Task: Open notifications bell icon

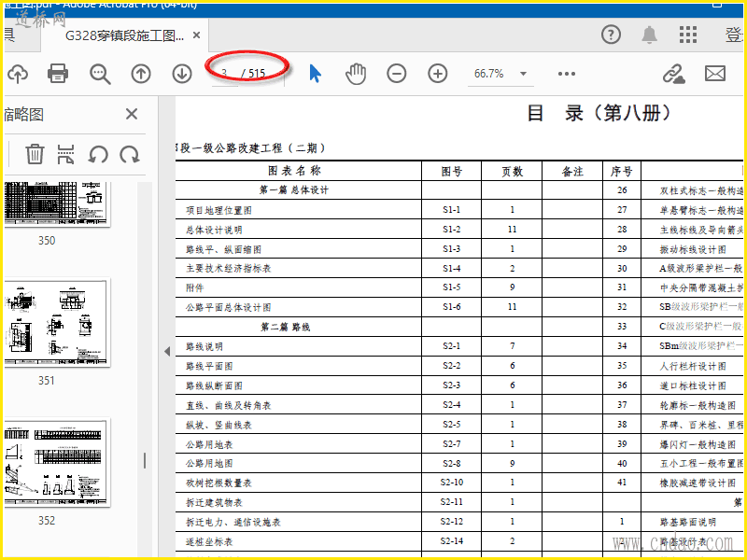Action: pos(649,35)
